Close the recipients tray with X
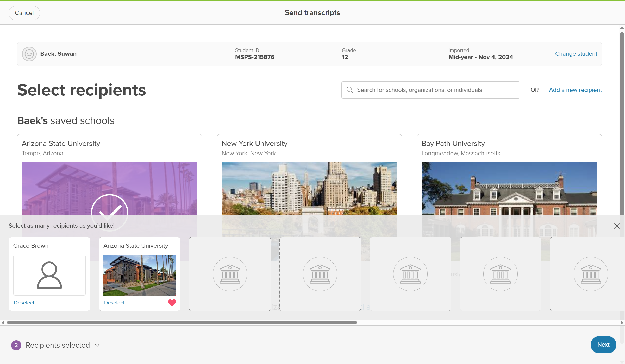Screen dimensions: 625x364 [x=617, y=226]
